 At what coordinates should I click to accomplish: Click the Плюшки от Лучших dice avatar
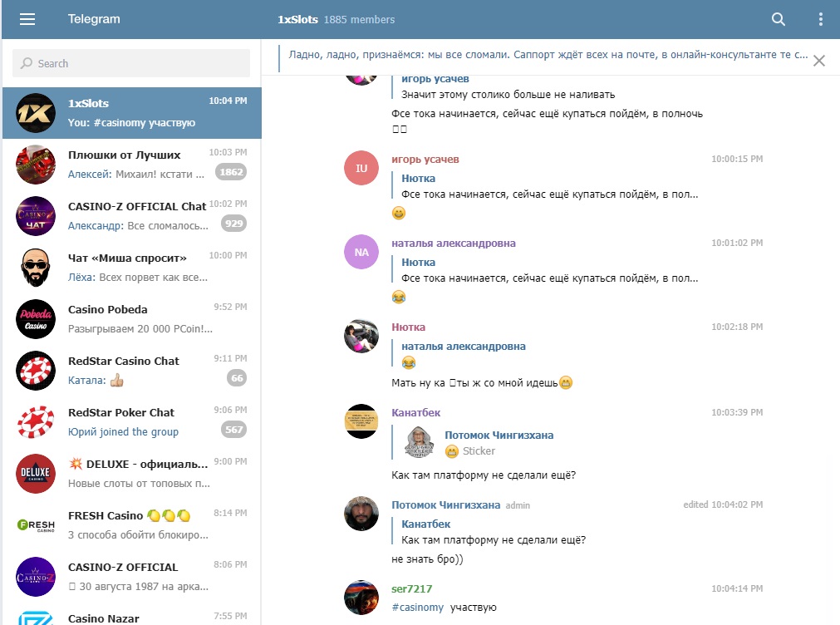36,165
